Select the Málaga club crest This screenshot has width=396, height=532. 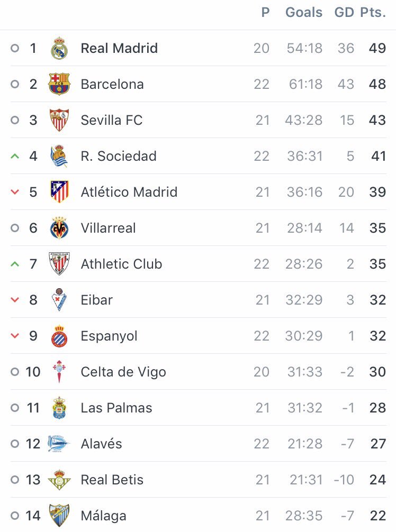click(59, 516)
